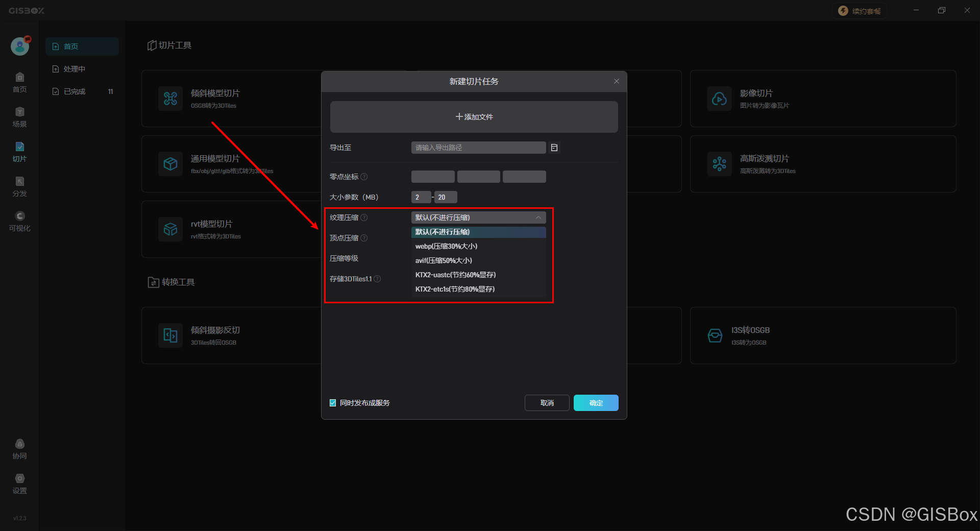Click the second 零点坐标 input box

tap(479, 177)
